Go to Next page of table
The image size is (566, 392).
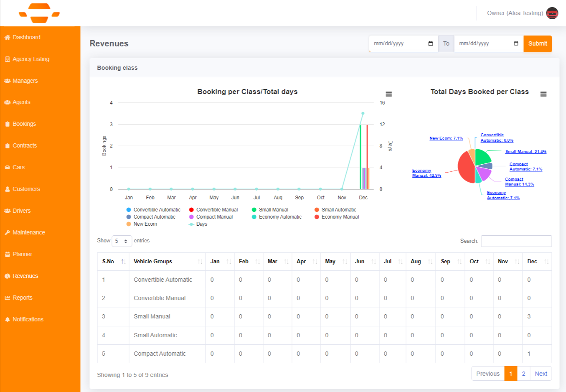[x=541, y=374]
